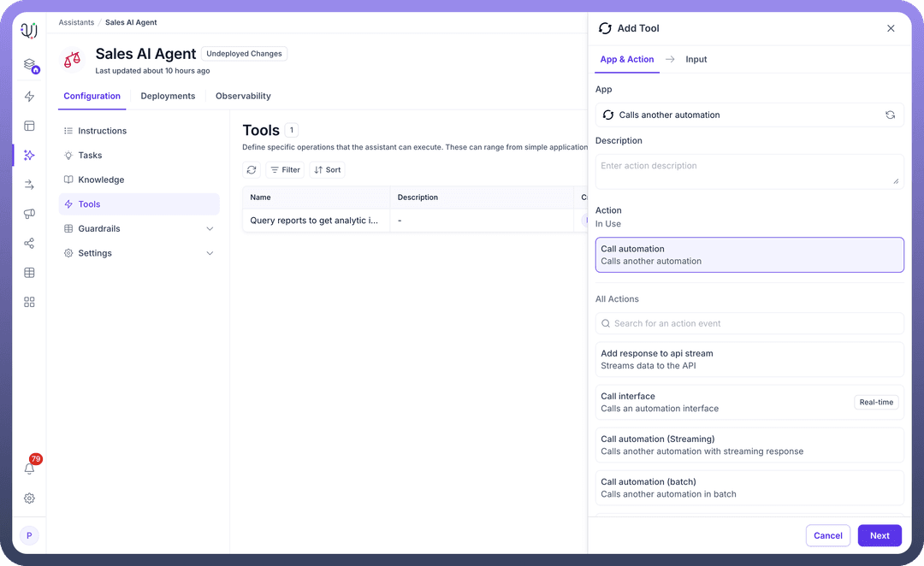Viewport: 924px width, 566px height.
Task: Click the action event search field
Action: point(749,324)
